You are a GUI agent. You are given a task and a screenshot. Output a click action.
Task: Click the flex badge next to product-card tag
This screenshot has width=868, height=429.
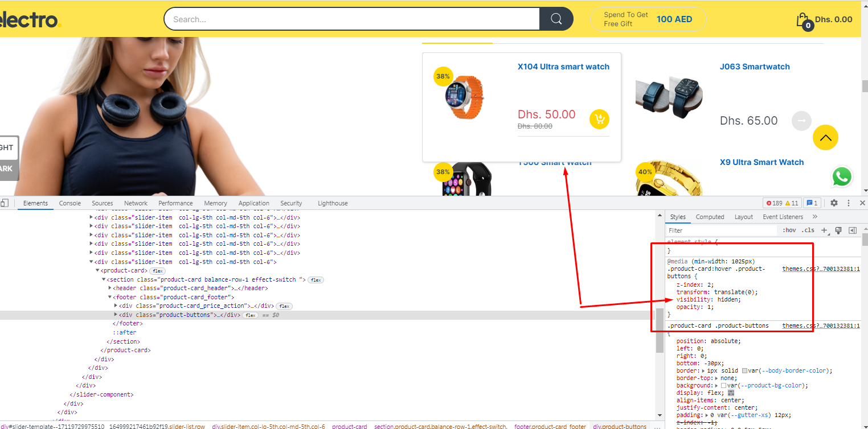pyautogui.click(x=158, y=271)
